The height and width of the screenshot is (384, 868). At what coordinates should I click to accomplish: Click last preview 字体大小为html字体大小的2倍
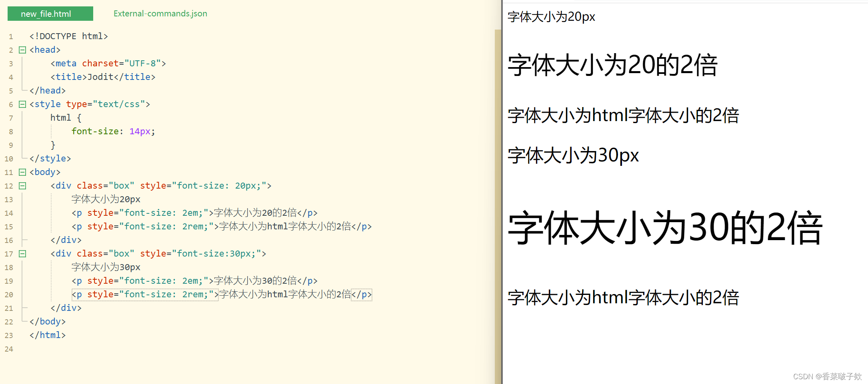623,298
